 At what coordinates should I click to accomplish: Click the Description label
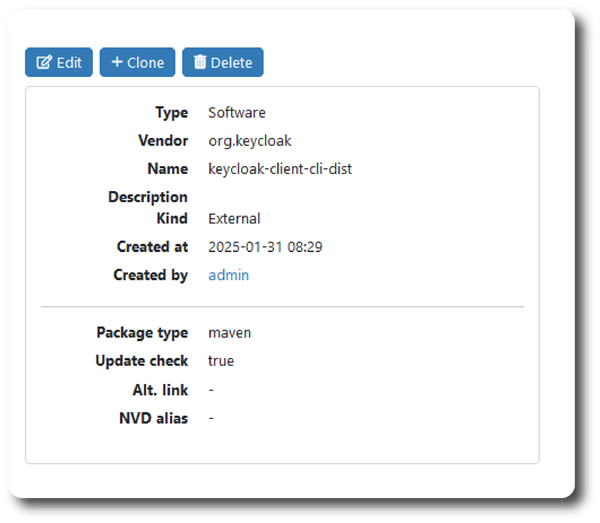click(148, 197)
